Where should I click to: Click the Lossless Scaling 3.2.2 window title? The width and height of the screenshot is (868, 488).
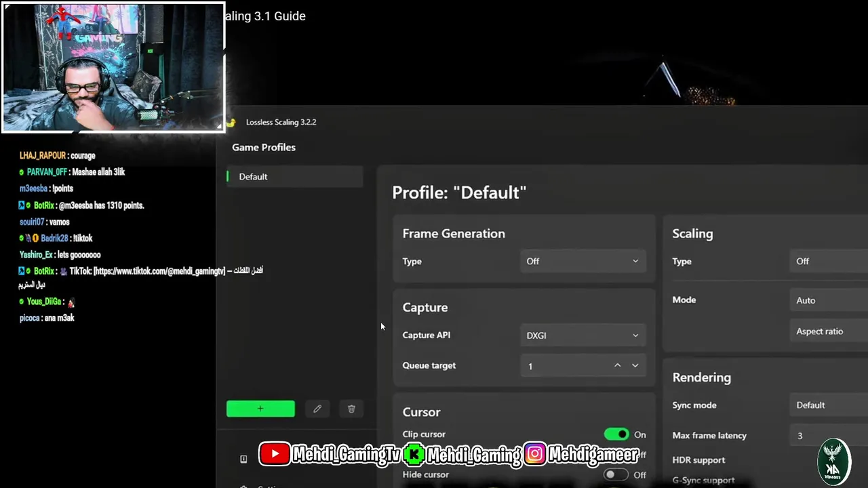pyautogui.click(x=281, y=123)
